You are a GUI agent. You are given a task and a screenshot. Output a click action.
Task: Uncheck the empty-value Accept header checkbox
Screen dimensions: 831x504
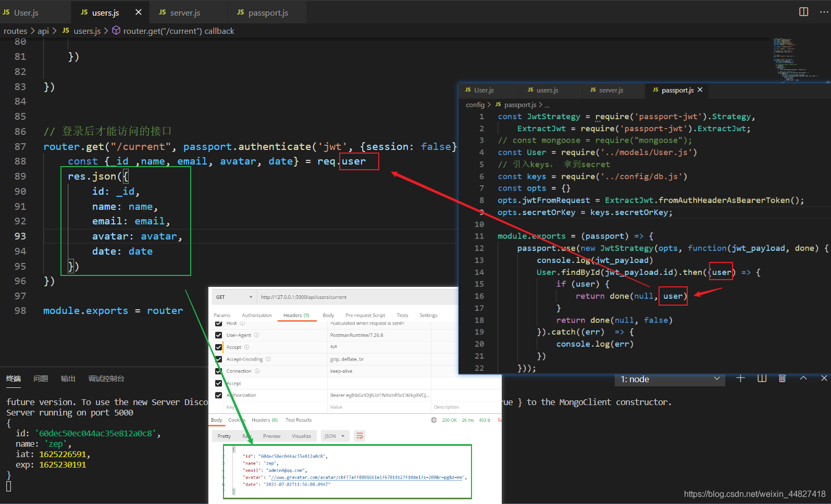coord(218,383)
